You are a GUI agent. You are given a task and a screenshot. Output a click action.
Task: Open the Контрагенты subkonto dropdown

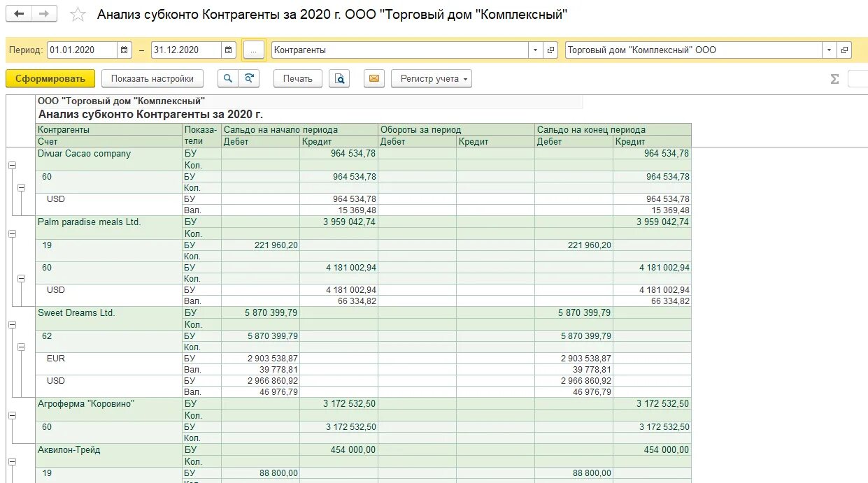click(535, 50)
